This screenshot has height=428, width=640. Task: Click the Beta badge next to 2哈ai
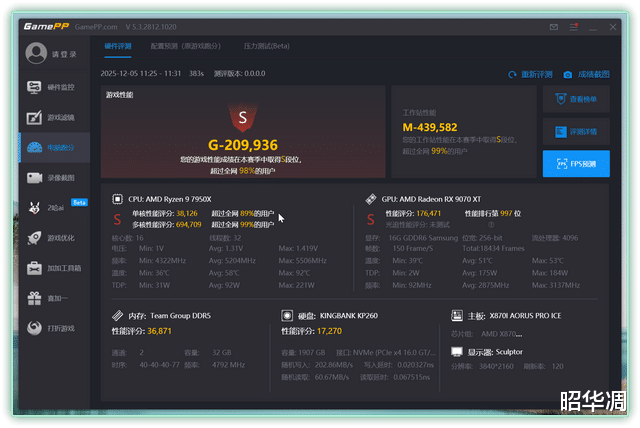click(x=79, y=202)
